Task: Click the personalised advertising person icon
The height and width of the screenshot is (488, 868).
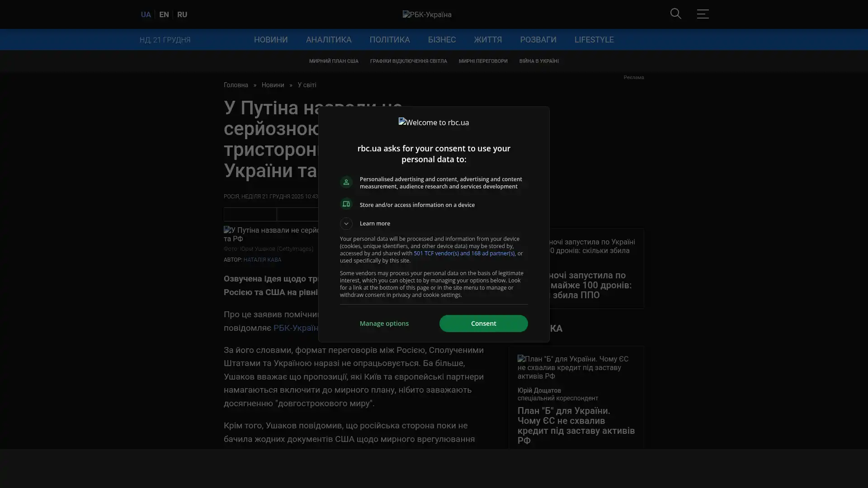Action: point(346,182)
